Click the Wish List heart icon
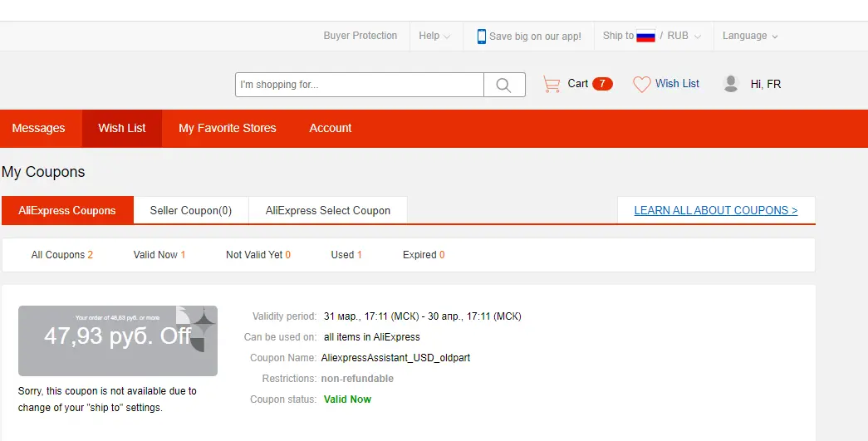Screen dimensions: 868x441 pyautogui.click(x=641, y=84)
